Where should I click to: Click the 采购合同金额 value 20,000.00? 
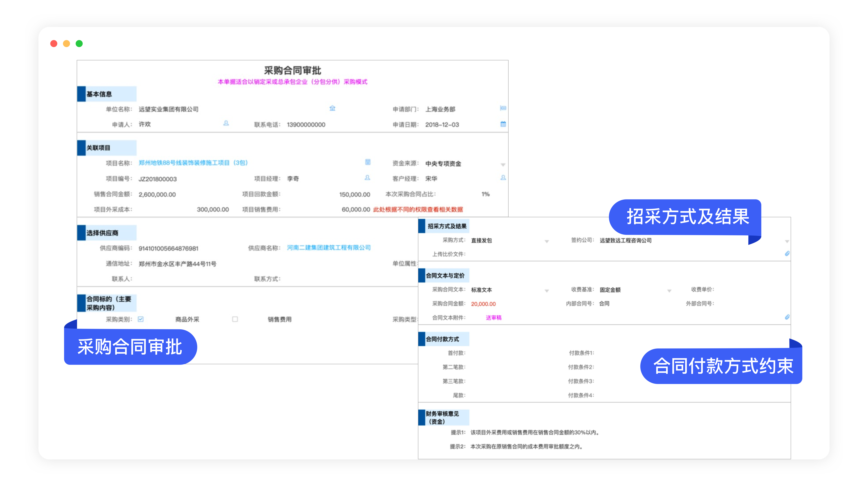[483, 304]
